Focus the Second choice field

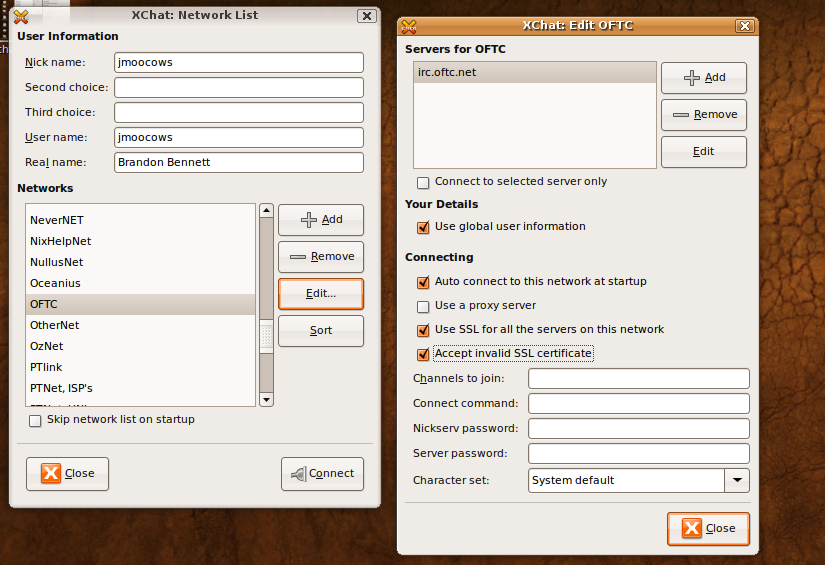239,87
